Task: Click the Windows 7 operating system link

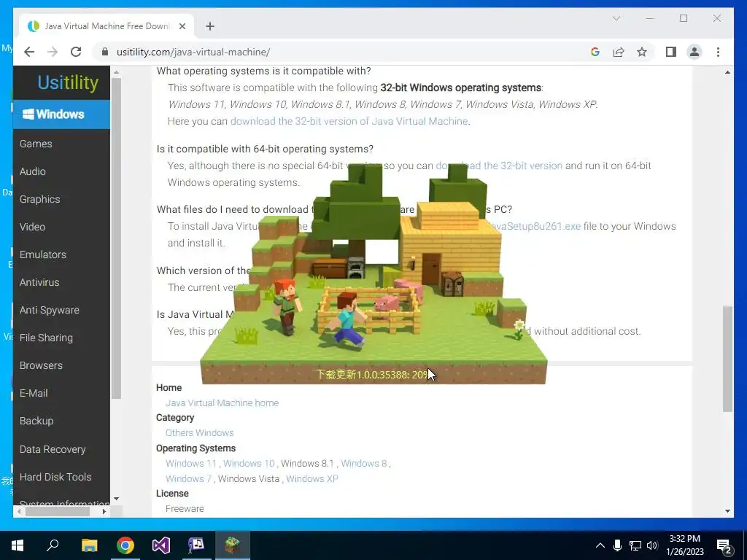Action: [188, 478]
